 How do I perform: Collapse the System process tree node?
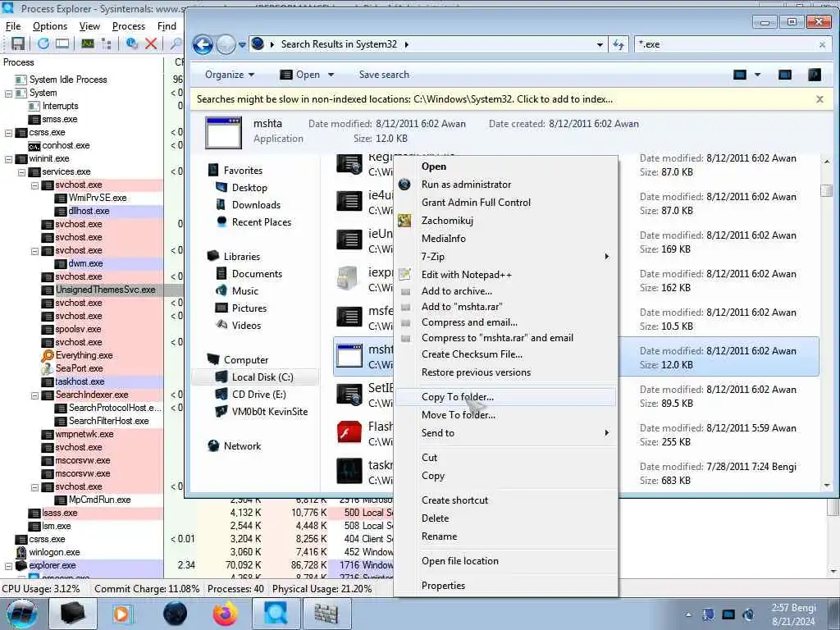click(8, 94)
